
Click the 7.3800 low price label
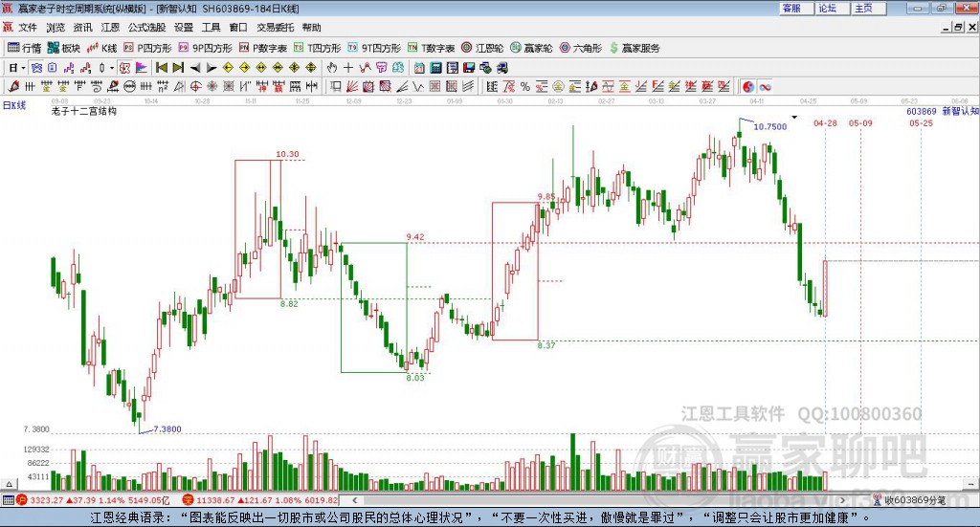click(x=167, y=429)
